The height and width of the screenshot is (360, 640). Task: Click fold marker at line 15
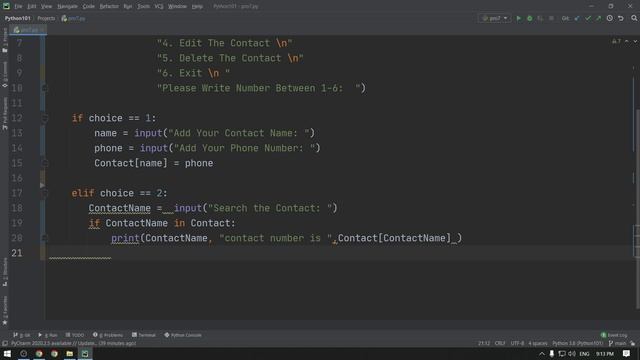44,163
